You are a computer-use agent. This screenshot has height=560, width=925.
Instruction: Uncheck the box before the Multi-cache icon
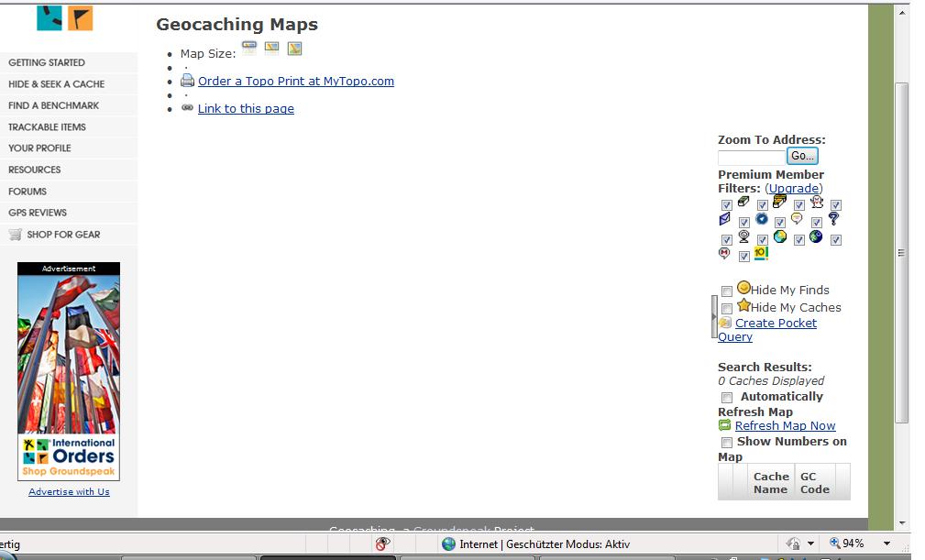pyautogui.click(x=762, y=205)
